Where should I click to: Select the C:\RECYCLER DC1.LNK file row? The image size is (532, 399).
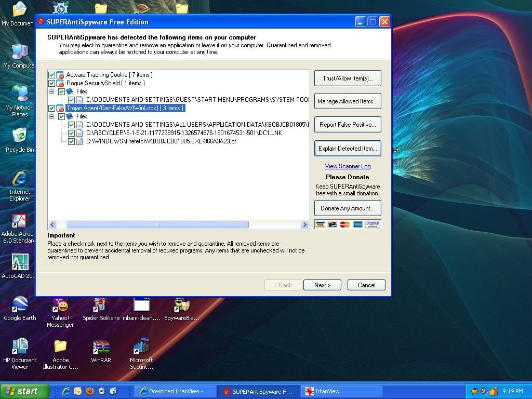point(184,133)
